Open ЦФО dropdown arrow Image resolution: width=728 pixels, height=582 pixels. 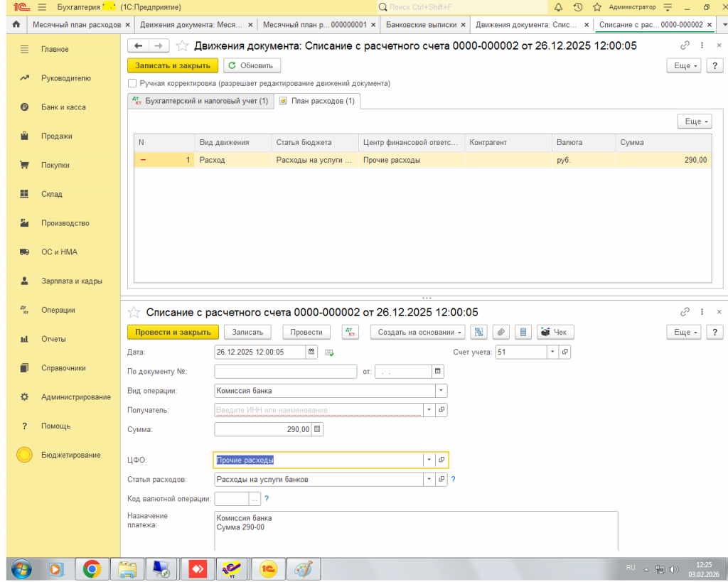(429, 460)
